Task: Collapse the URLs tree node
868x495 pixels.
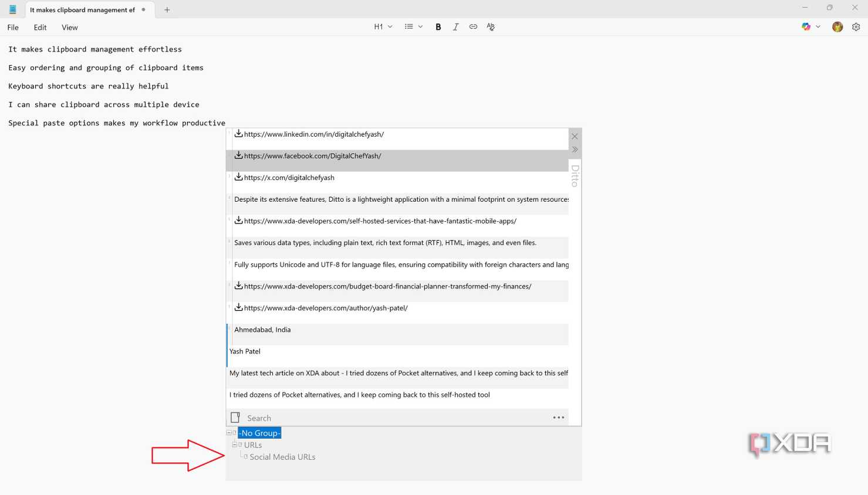Action: [x=234, y=445]
